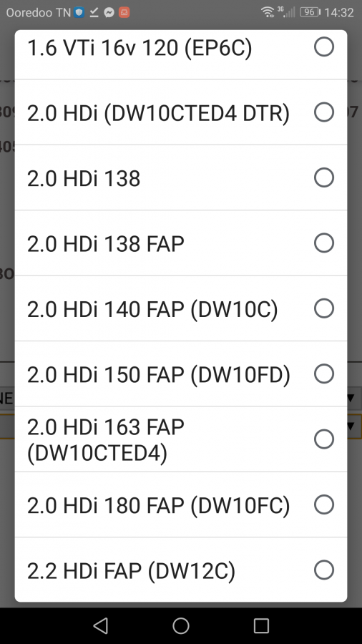Image resolution: width=362 pixels, height=644 pixels.
Task: Open the upper dropdown arrow behind the dialog
Action: (x=351, y=398)
